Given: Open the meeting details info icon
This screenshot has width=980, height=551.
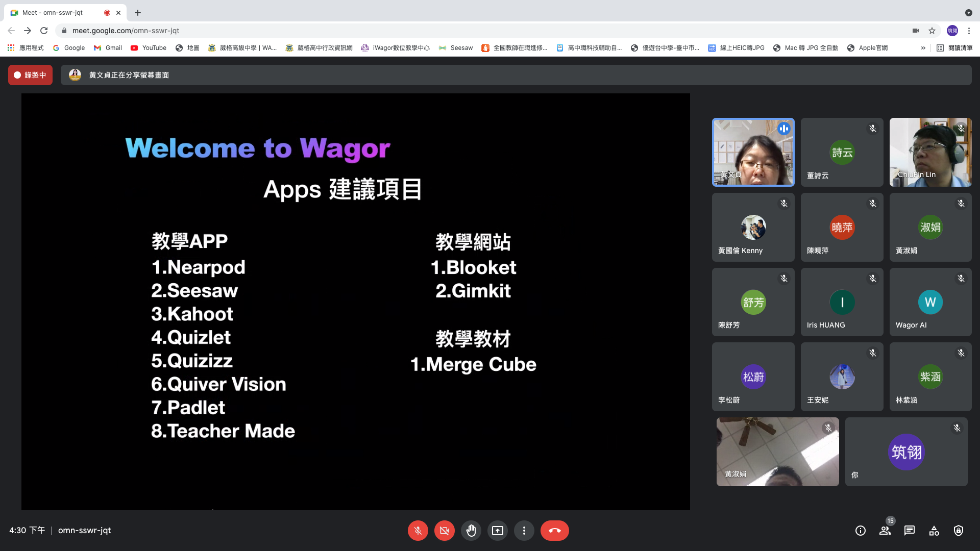Looking at the screenshot, I should tap(861, 531).
